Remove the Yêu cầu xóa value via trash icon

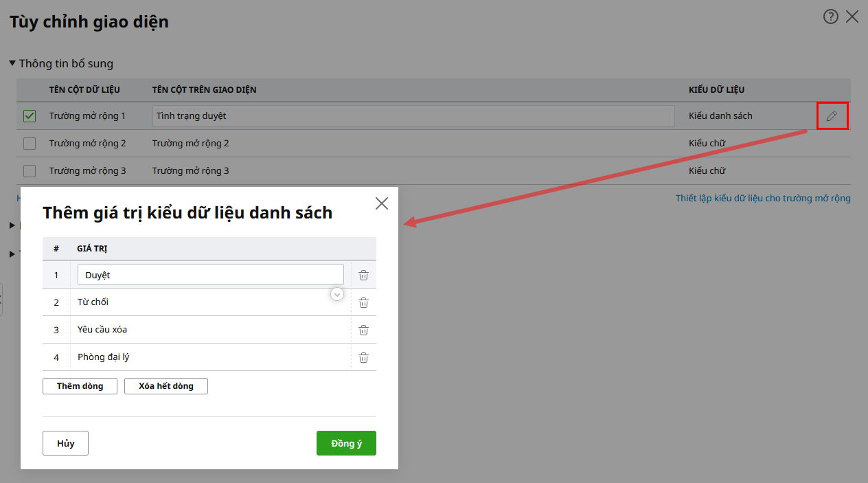363,330
